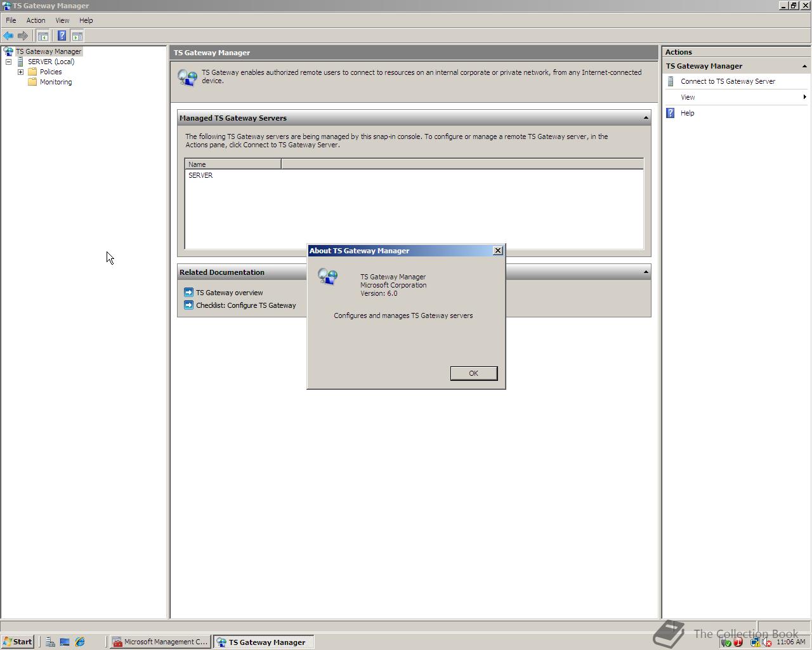
Task: Click the application icon in the title bar
Action: tap(6, 6)
